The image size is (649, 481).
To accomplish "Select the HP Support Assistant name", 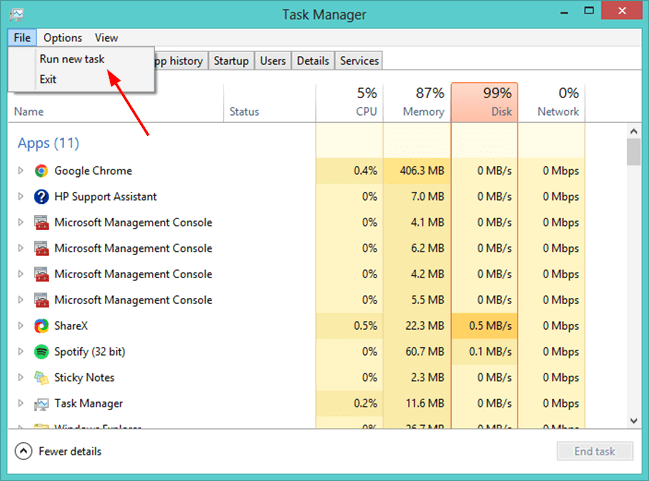I will pyautogui.click(x=106, y=196).
